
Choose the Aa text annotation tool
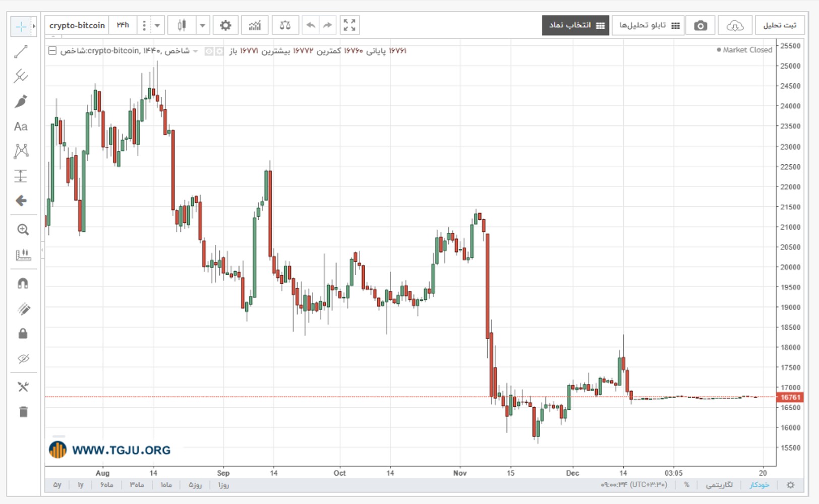click(x=21, y=127)
